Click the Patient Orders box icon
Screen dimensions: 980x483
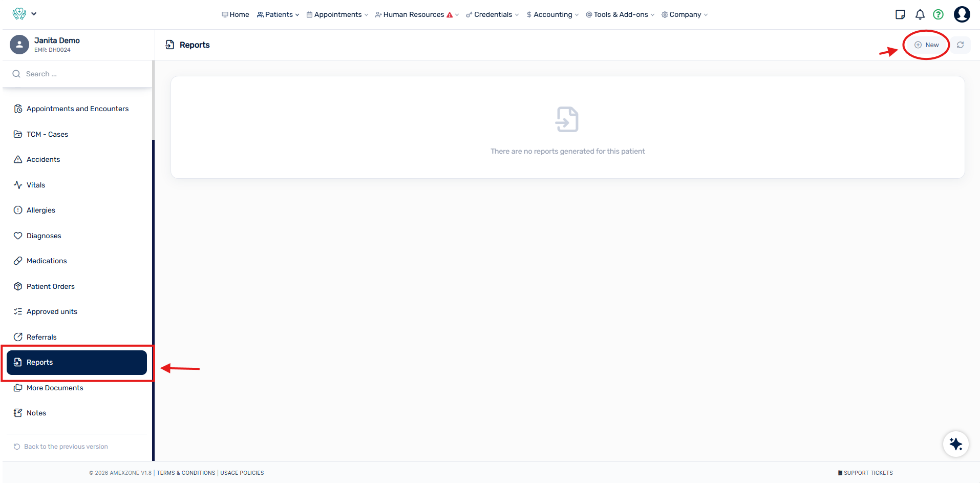pyautogui.click(x=18, y=286)
